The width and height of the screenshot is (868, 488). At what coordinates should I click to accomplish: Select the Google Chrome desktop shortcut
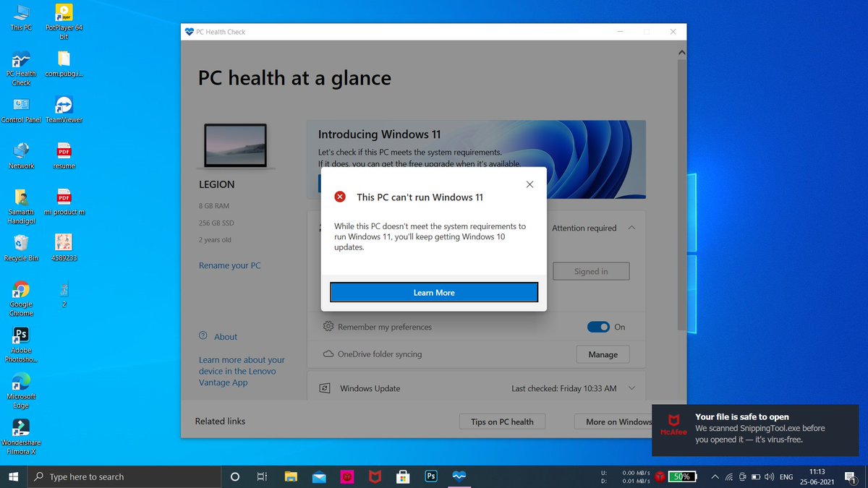(x=21, y=299)
